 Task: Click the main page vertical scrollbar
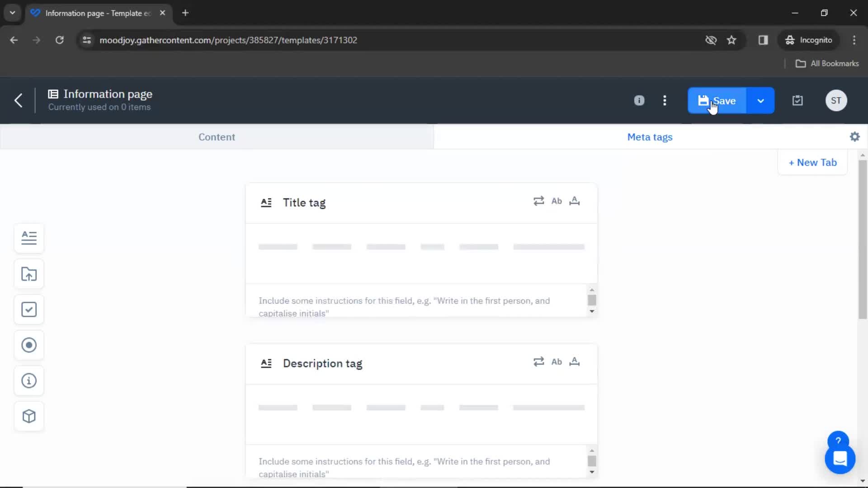863,239
